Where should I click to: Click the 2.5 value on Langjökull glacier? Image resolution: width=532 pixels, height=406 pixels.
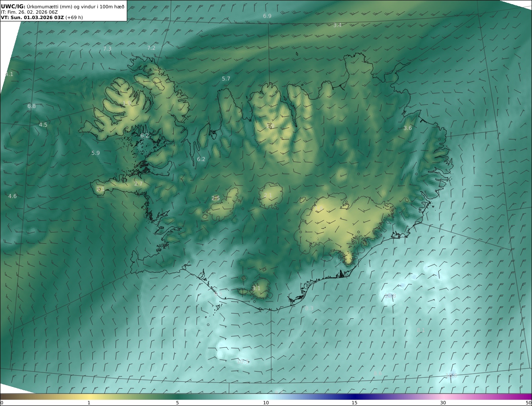(x=215, y=198)
